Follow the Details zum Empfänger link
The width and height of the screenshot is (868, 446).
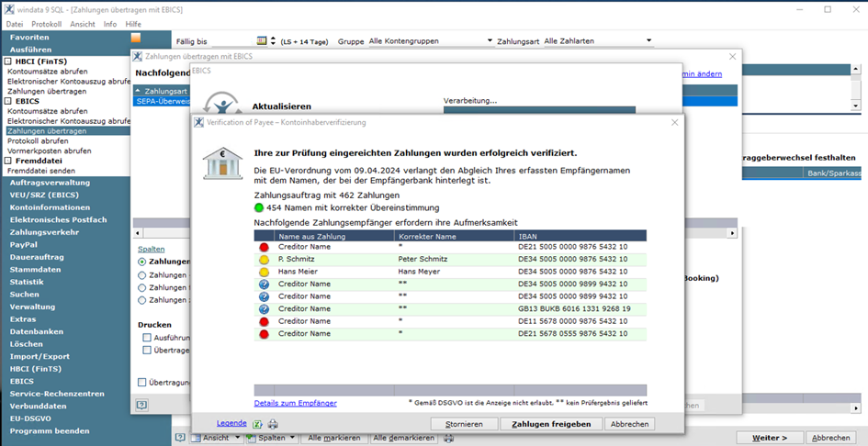(295, 403)
